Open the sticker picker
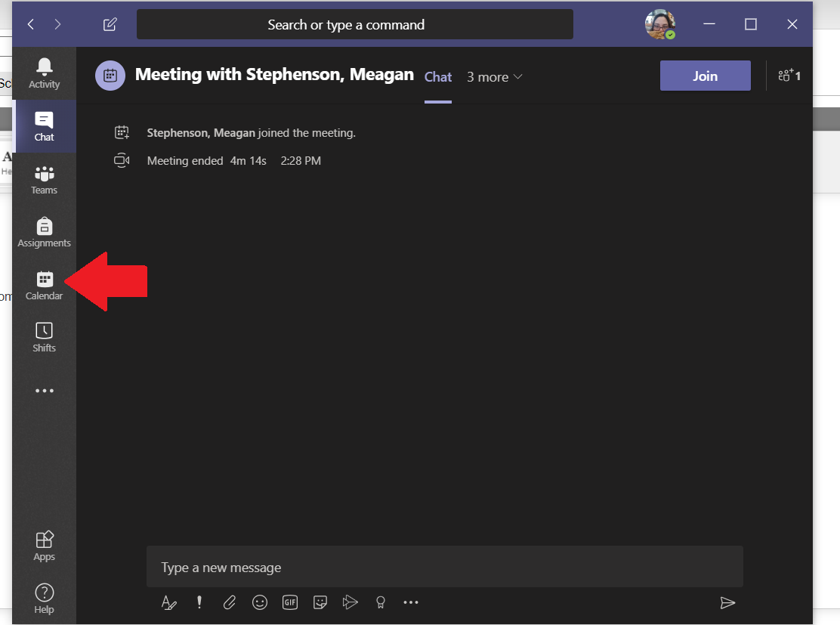 click(320, 602)
